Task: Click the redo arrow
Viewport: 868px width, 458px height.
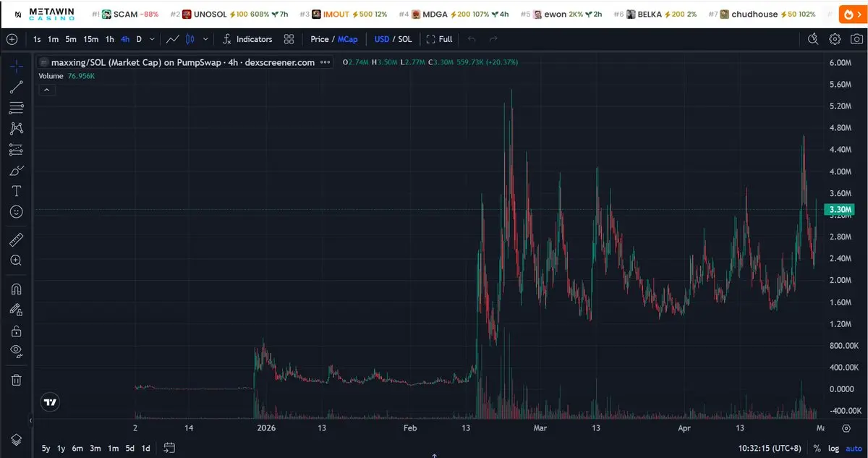Action: coord(493,39)
